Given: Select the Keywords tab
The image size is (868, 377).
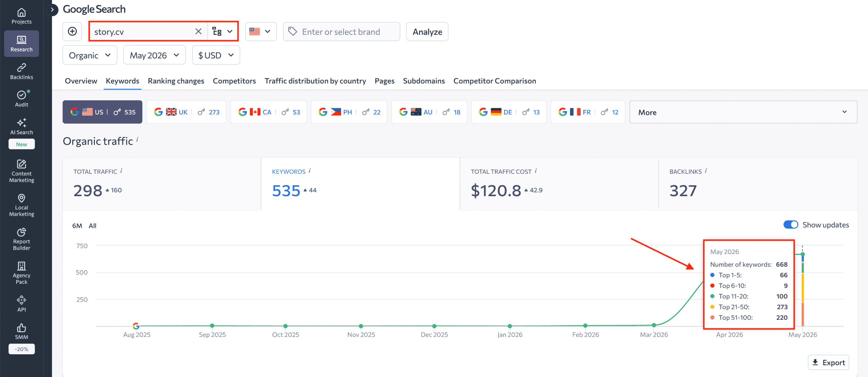Looking at the screenshot, I should point(122,81).
